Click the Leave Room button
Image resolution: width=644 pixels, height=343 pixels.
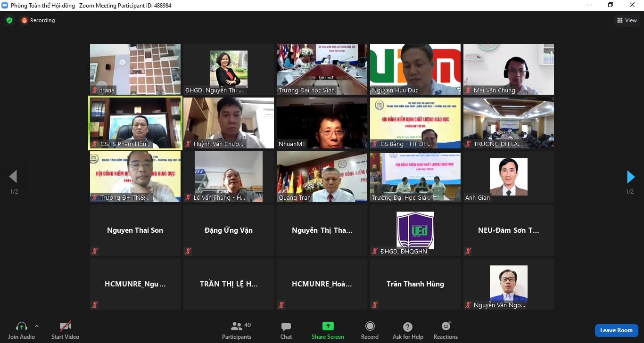pyautogui.click(x=616, y=330)
